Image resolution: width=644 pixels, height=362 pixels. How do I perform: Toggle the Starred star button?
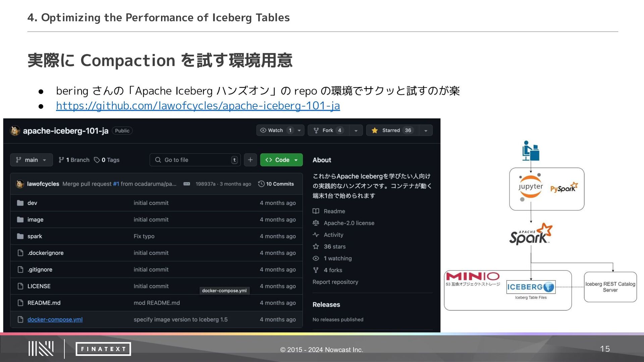(x=392, y=130)
